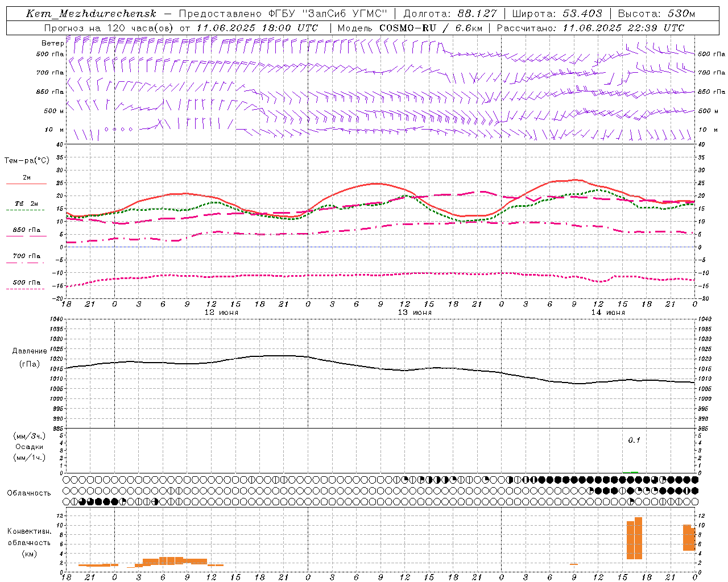This screenshot has height=582, width=728.
Task: Click the Конвективн. облачность label
Action: point(29,537)
